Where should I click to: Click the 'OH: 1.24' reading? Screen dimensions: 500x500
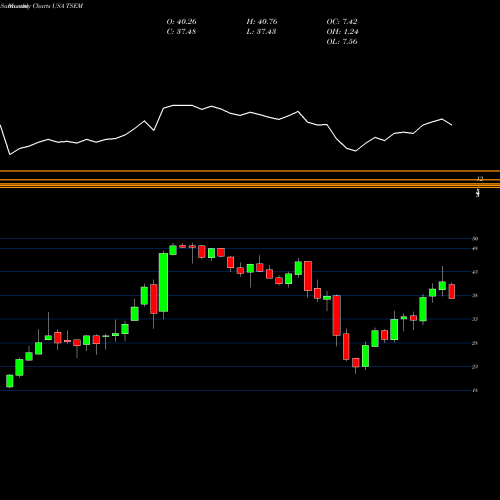(342, 32)
